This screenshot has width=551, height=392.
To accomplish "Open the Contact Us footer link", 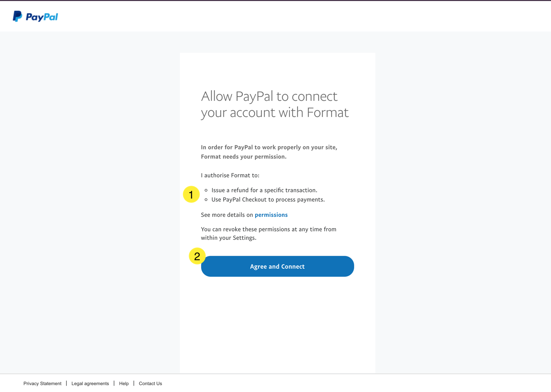I will (151, 383).
